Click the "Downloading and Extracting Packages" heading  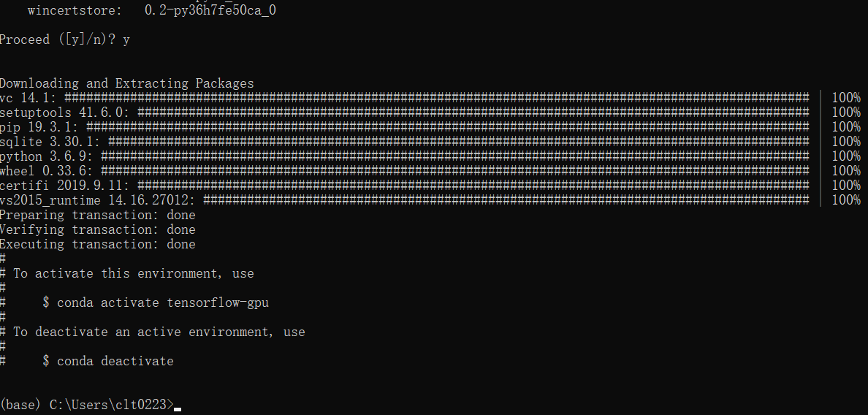pyautogui.click(x=126, y=83)
